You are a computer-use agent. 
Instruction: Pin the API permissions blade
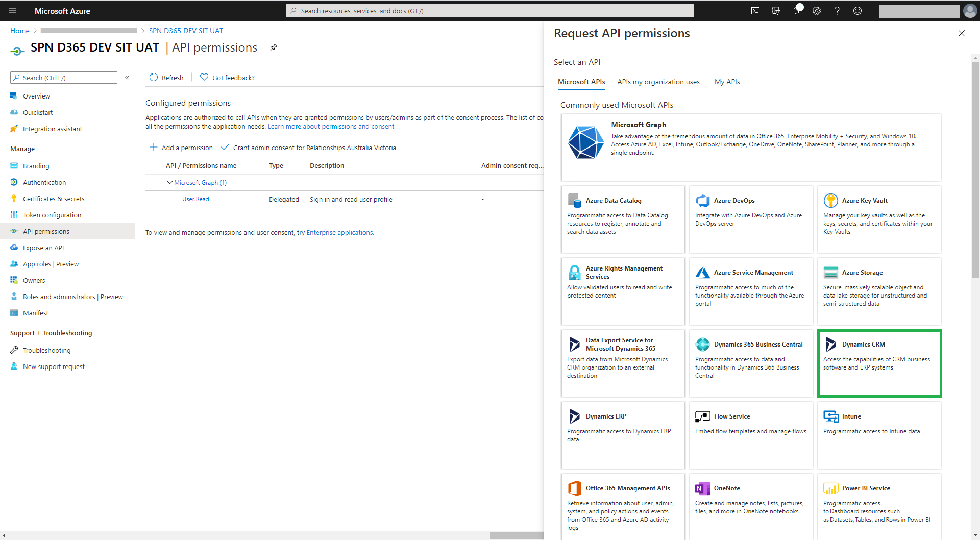274,47
